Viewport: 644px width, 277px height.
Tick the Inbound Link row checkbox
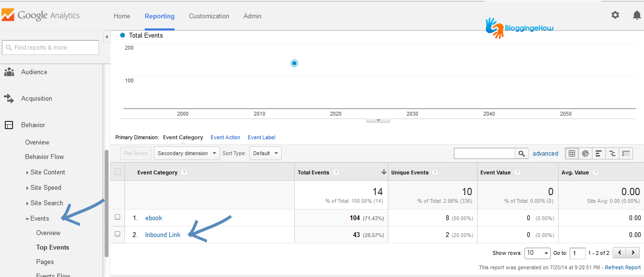pos(118,234)
